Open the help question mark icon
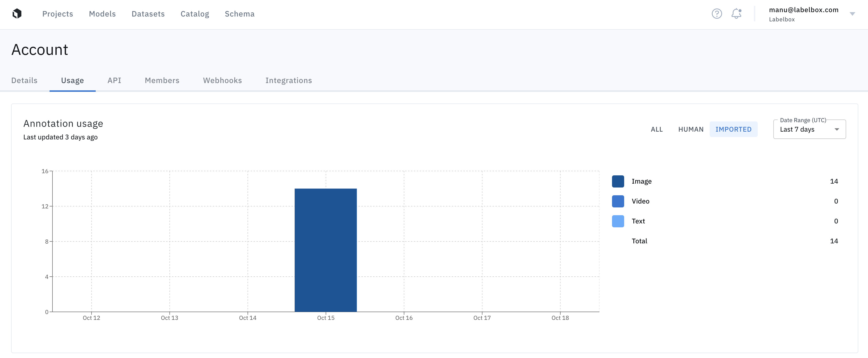The image size is (868, 358). tap(717, 14)
